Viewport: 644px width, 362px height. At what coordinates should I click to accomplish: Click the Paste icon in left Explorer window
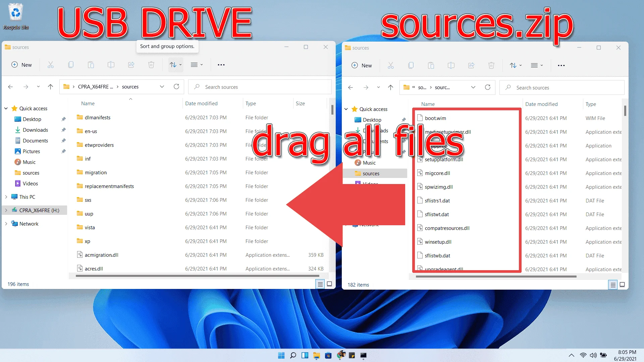tap(91, 65)
